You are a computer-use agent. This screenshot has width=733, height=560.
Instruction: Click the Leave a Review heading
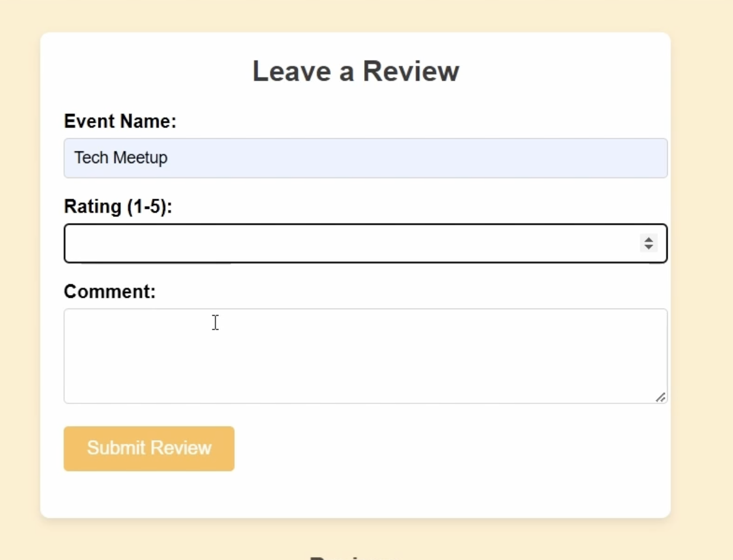coord(356,71)
